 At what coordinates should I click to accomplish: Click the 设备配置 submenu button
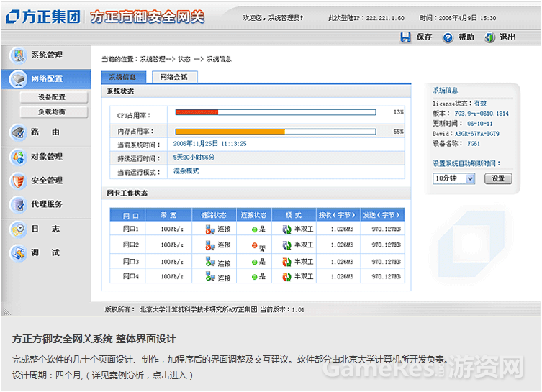pos(54,97)
